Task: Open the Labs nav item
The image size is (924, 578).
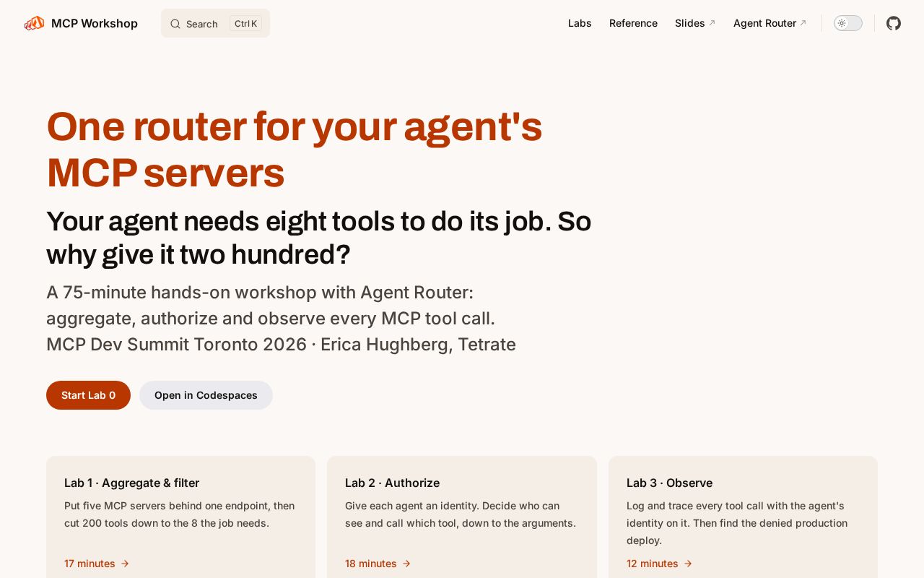Action: pyautogui.click(x=580, y=23)
